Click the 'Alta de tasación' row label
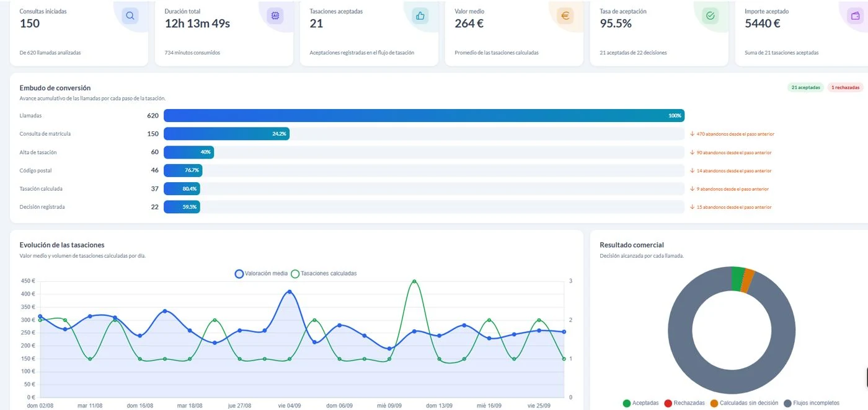Screen dimensions: 868x410 point(38,152)
